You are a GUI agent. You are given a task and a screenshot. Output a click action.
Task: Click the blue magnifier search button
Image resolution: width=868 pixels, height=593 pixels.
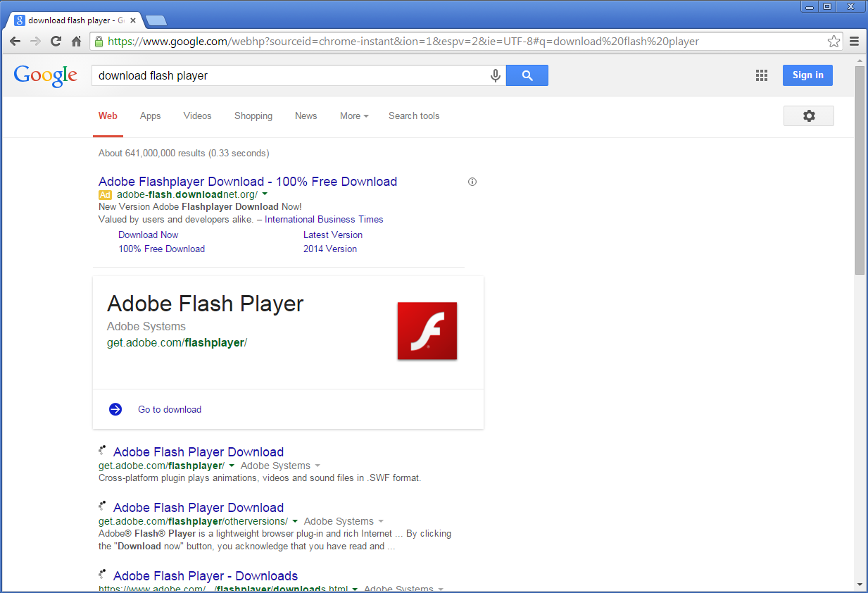pos(527,75)
